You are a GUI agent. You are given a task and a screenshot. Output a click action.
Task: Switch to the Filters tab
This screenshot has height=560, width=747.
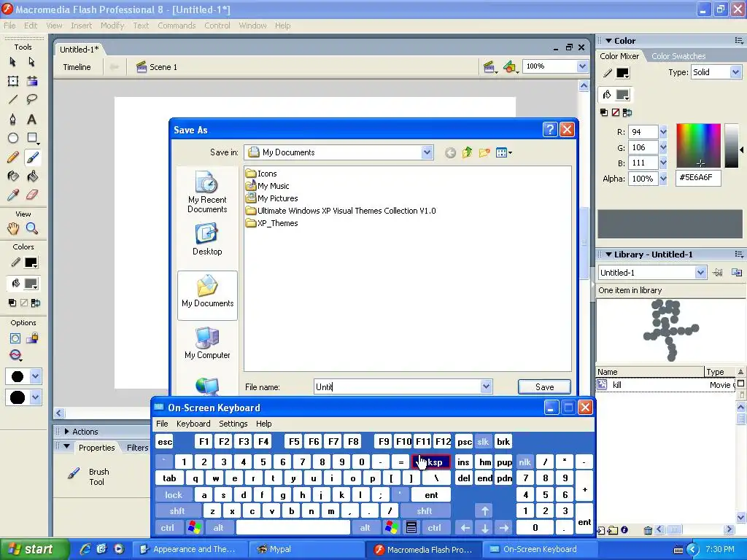click(138, 448)
